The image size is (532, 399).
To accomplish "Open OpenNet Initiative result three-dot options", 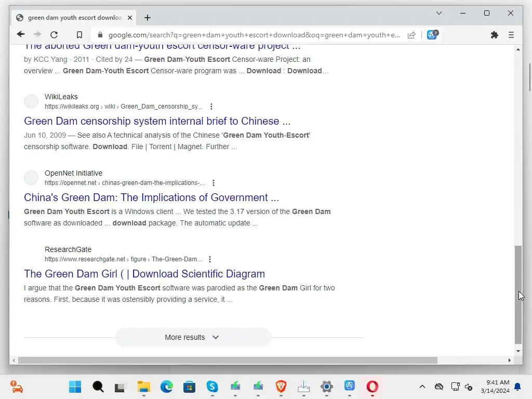I will coord(213,183).
